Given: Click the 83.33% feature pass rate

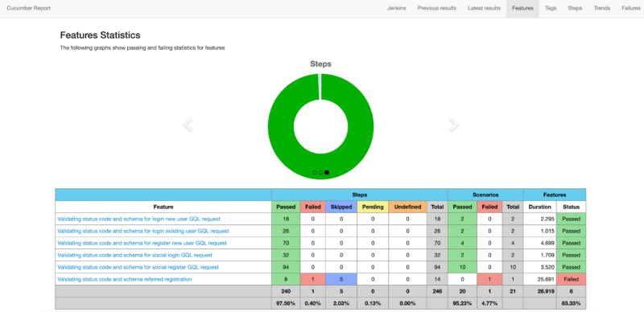Looking at the screenshot, I should click(572, 303).
